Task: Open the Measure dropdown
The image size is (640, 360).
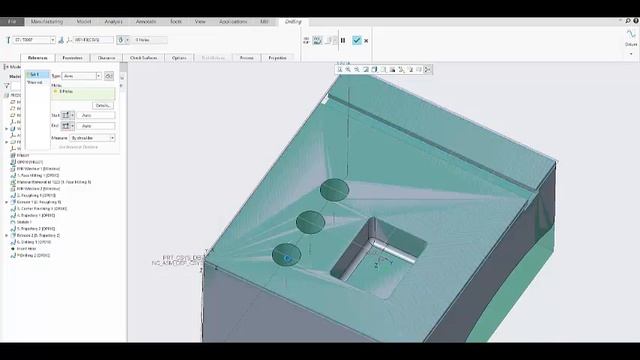Action: click(92, 138)
